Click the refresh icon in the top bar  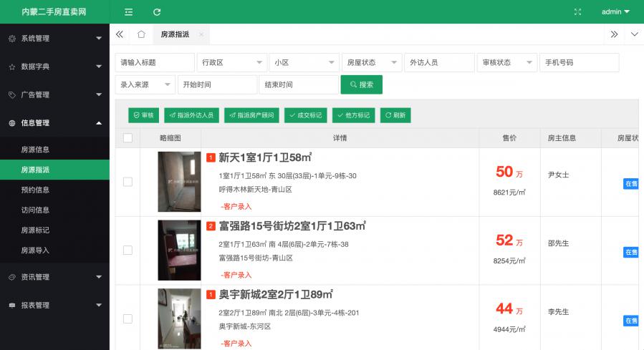pyautogui.click(x=157, y=12)
